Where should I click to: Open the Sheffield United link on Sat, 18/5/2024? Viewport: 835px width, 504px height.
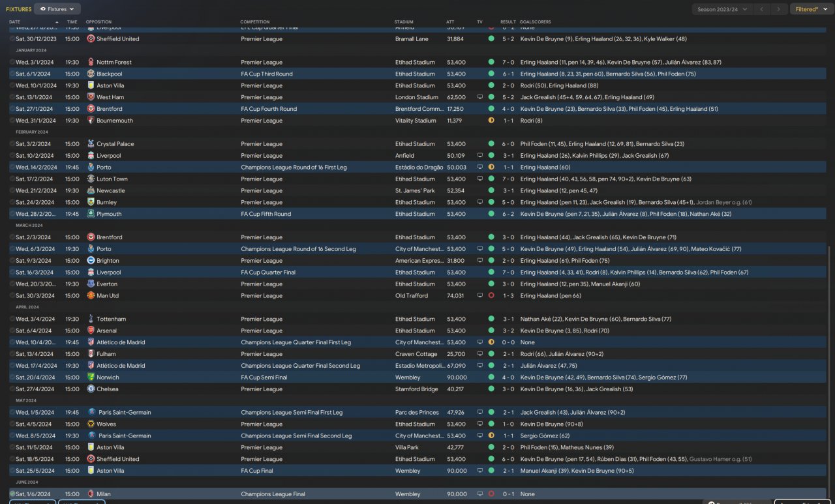(118, 459)
